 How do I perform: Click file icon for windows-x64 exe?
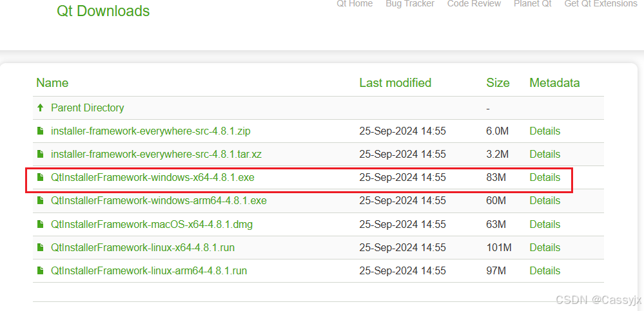click(40, 177)
